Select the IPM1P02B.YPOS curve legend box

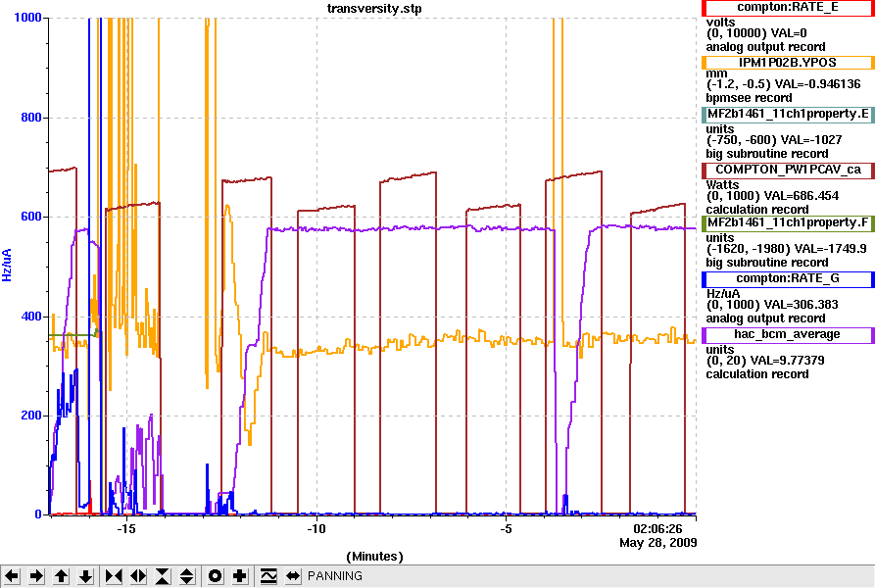788,63
